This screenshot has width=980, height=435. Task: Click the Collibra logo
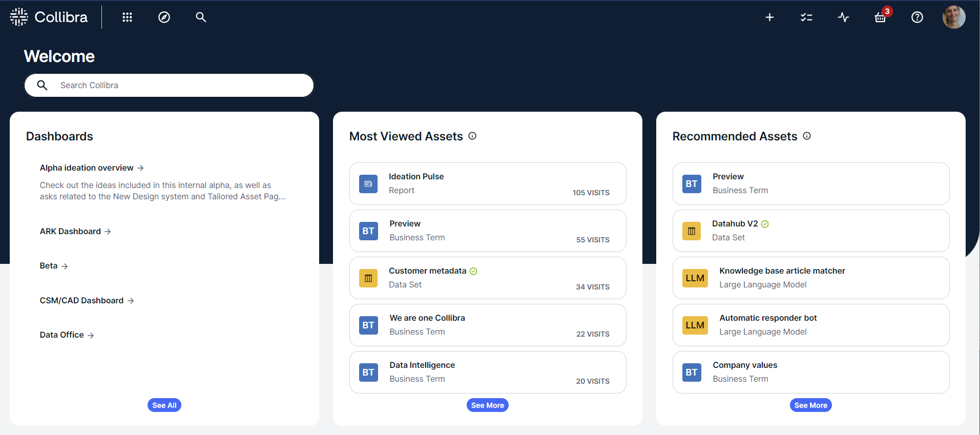[x=49, y=17]
